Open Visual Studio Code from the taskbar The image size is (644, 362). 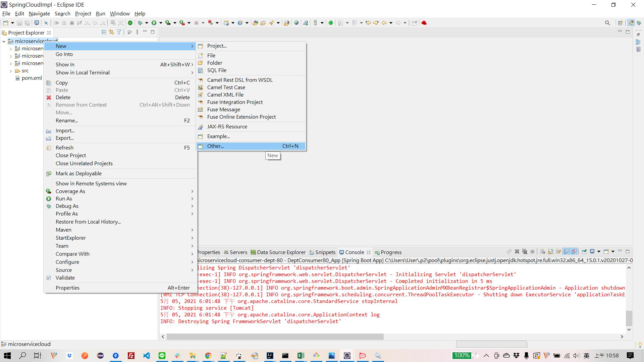point(147,356)
